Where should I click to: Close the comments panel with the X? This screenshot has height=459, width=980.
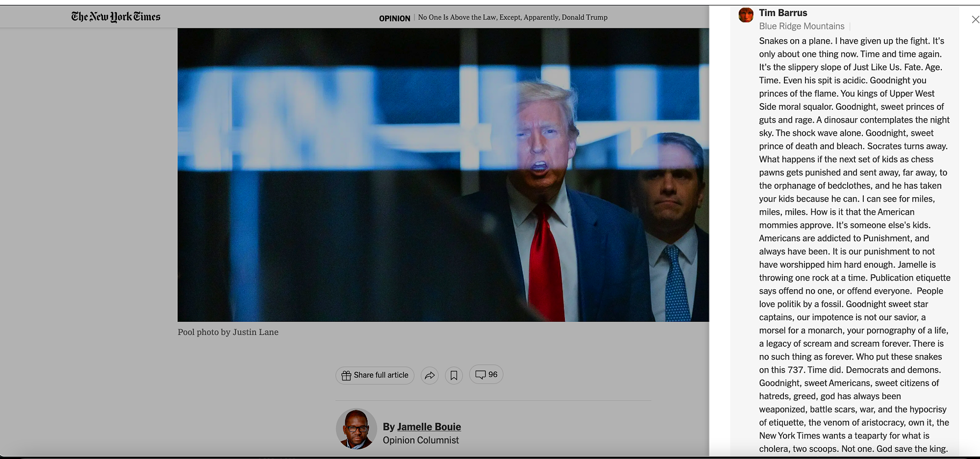(x=976, y=20)
